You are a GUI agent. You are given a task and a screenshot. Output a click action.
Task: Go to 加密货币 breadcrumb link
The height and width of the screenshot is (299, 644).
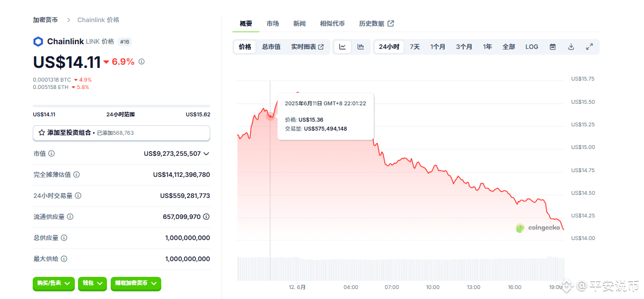point(45,20)
